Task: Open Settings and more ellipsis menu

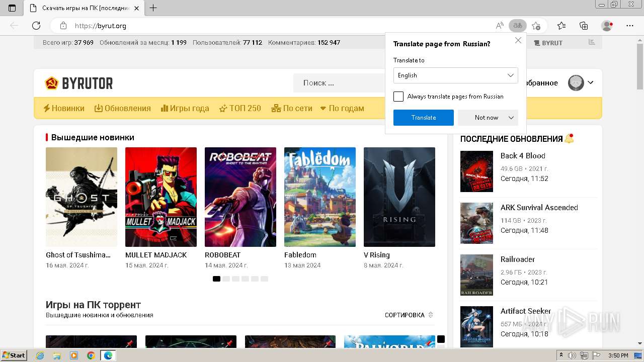Action: point(630,26)
